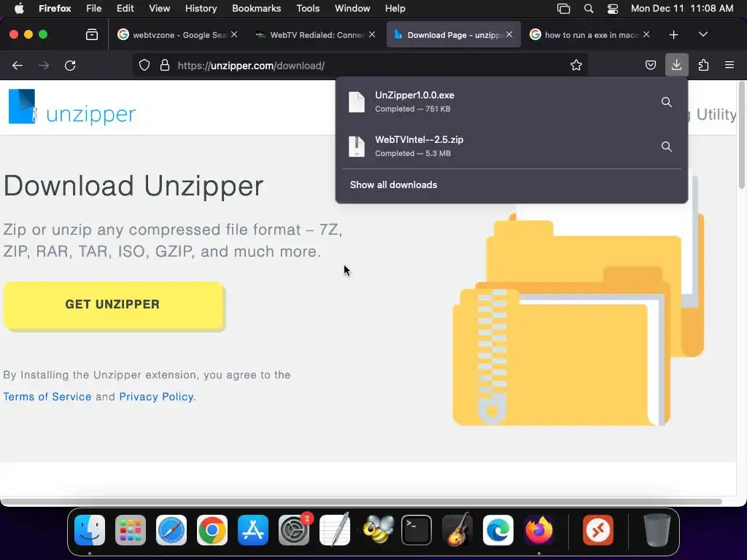Image resolution: width=747 pixels, height=560 pixels.
Task: Click the URL address bar
Action: [x=362, y=65]
